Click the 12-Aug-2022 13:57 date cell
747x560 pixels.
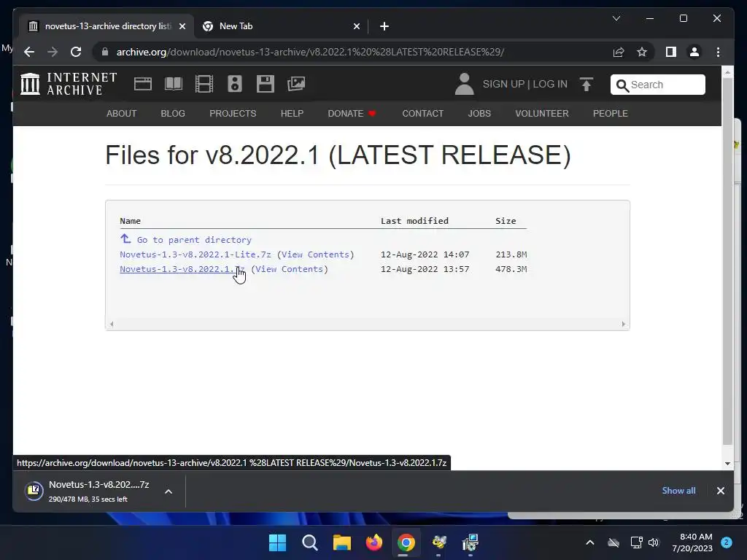[425, 269]
